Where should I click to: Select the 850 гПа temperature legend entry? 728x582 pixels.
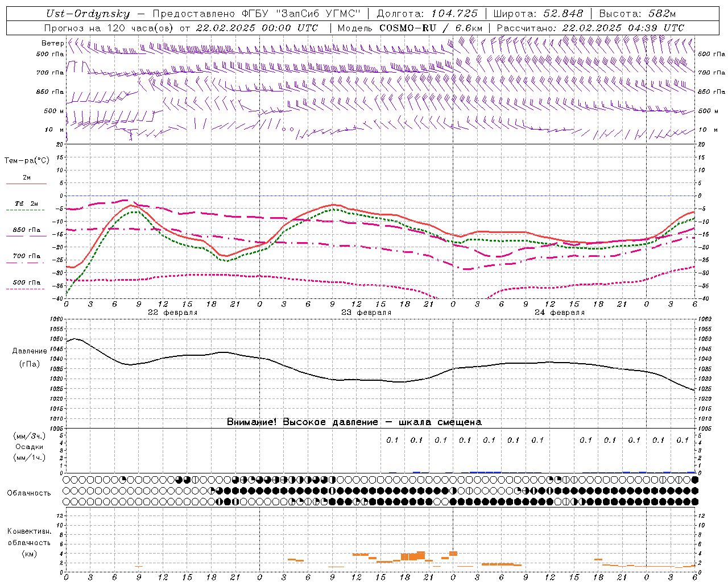[27, 230]
